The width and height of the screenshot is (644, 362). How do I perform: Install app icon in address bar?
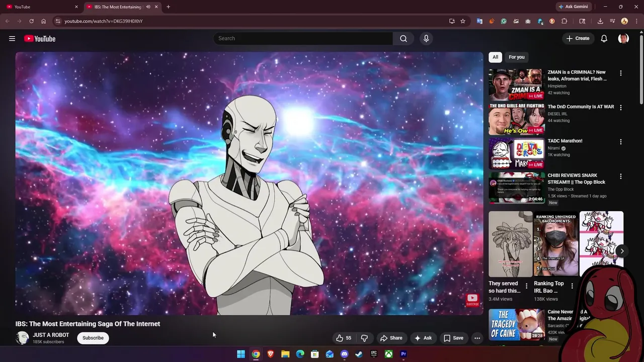[452, 21]
